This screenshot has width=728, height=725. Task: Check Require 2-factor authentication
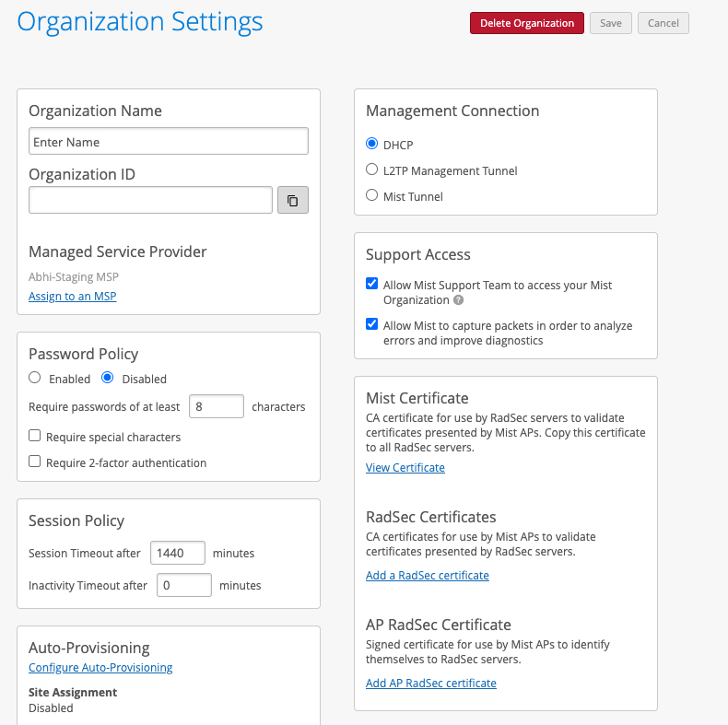click(x=35, y=462)
